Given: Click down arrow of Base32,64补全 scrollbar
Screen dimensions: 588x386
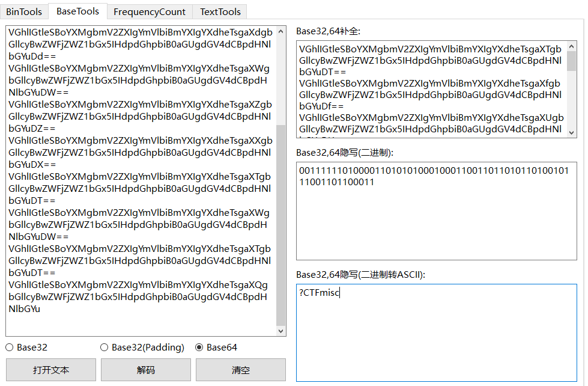Looking at the screenshot, I should coord(571,132).
